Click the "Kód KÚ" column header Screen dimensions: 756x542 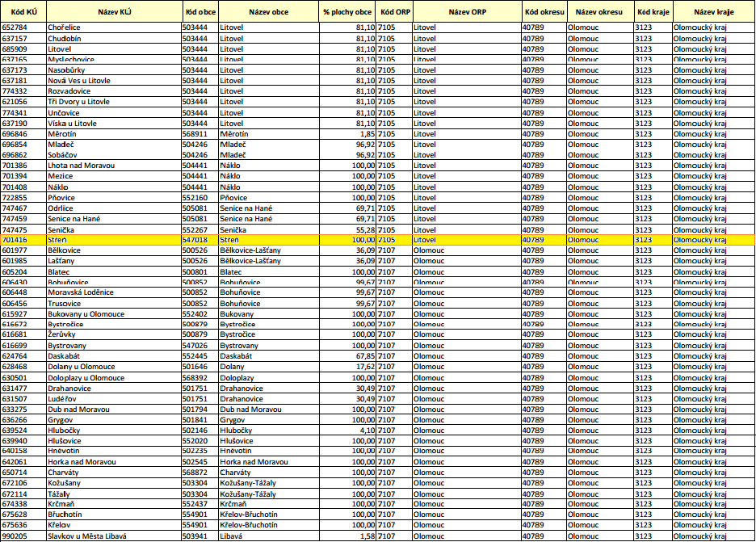(23, 12)
